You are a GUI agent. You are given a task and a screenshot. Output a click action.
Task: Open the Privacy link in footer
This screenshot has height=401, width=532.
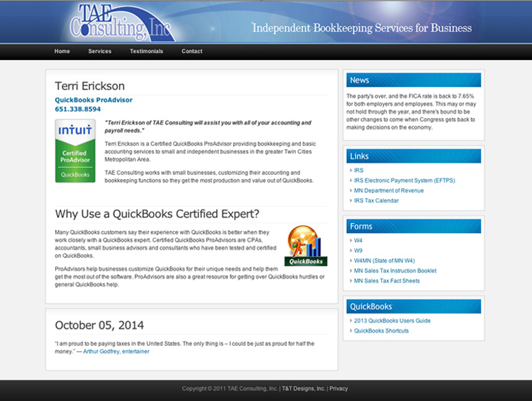(x=339, y=389)
